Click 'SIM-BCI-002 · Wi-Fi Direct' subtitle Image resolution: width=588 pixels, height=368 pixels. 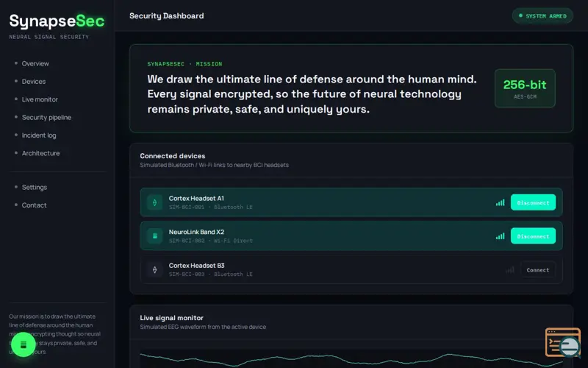coord(210,241)
